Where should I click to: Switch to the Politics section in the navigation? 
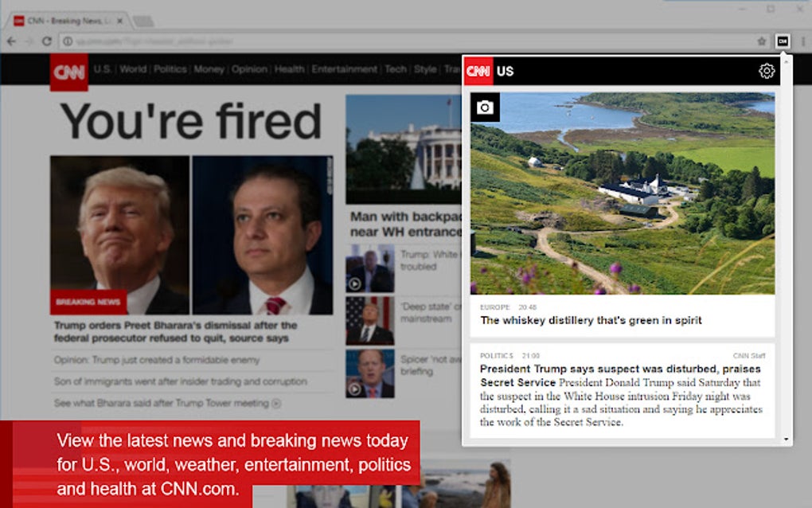(171, 69)
